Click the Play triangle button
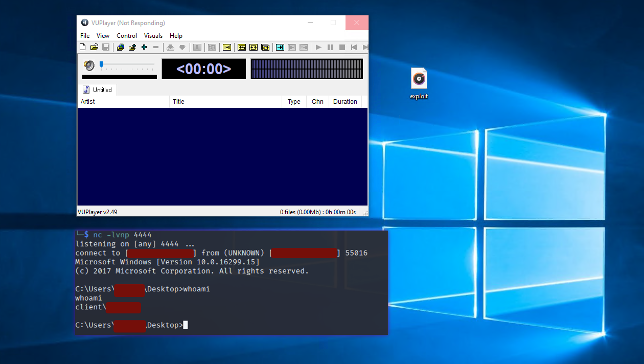The image size is (644, 364). 318,47
